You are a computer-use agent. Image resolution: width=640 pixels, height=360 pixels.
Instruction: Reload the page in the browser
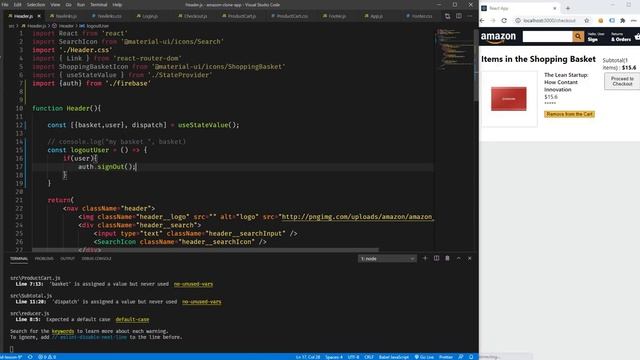pyautogui.click(x=504, y=20)
